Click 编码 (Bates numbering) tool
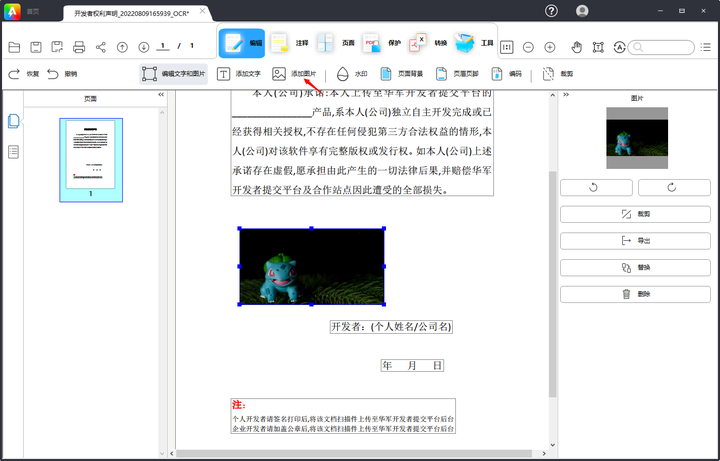720x461 pixels. click(506, 74)
